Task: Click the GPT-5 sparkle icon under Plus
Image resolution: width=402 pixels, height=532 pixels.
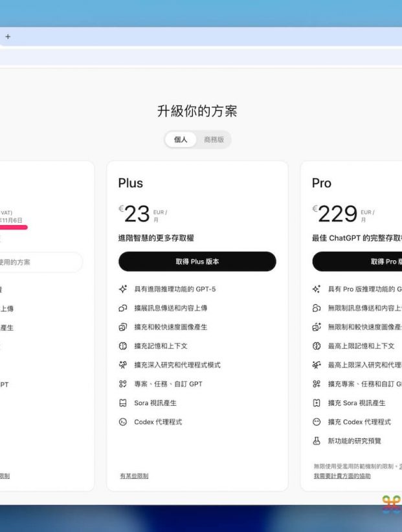Action: [x=123, y=289]
